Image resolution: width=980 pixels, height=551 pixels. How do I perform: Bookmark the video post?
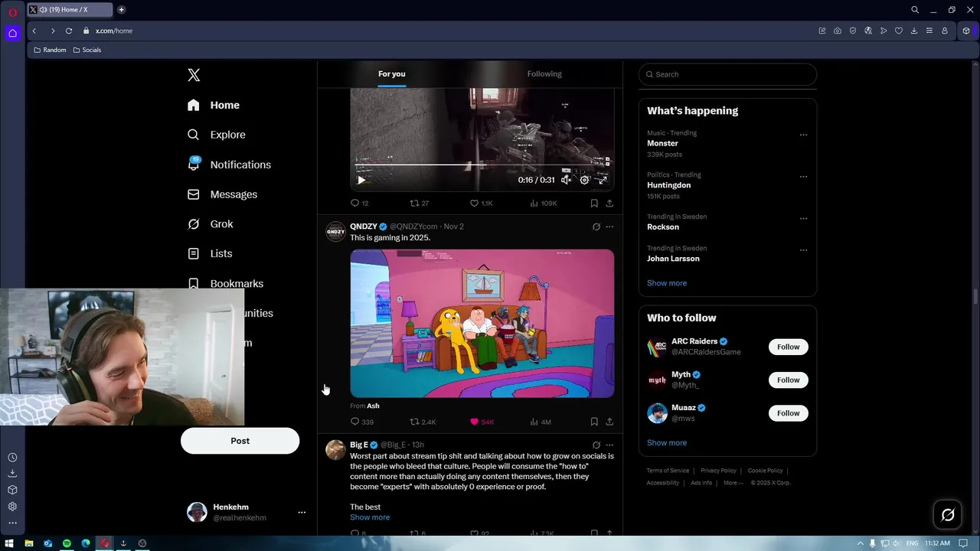[x=594, y=204]
